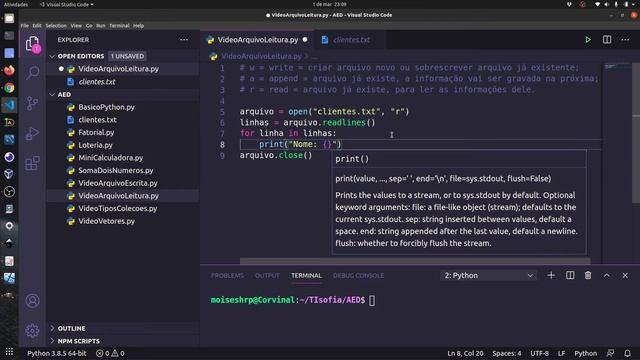Viewport: 640px width, 360px height.
Task: Switch to VideoArquivoLeitura.py editor tab
Action: 257,40
